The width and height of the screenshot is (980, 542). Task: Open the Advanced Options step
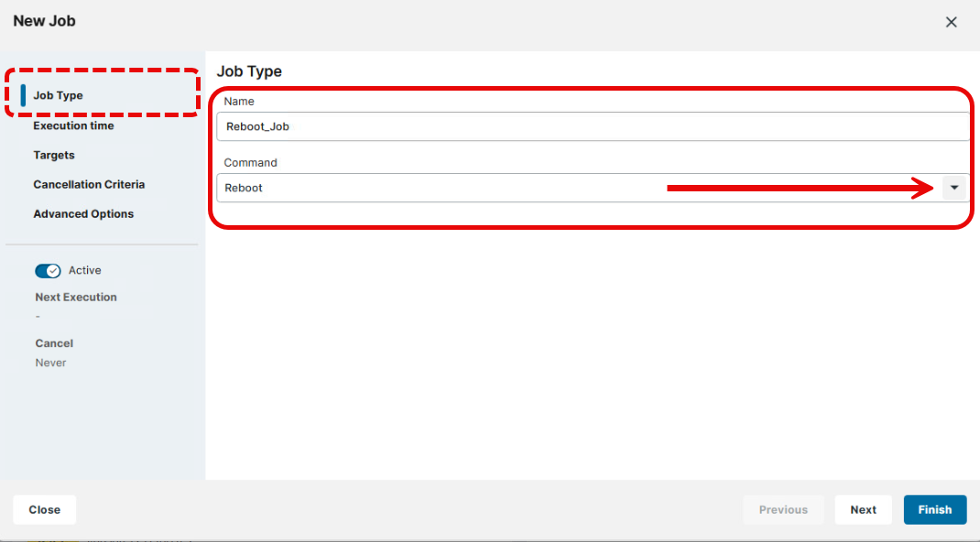pyautogui.click(x=83, y=213)
